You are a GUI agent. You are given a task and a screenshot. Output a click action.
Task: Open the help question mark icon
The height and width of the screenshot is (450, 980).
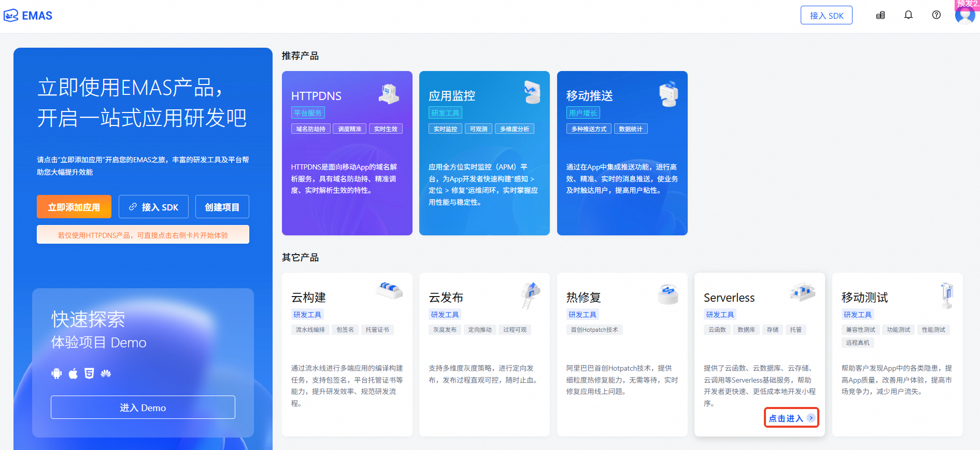[x=936, y=15]
